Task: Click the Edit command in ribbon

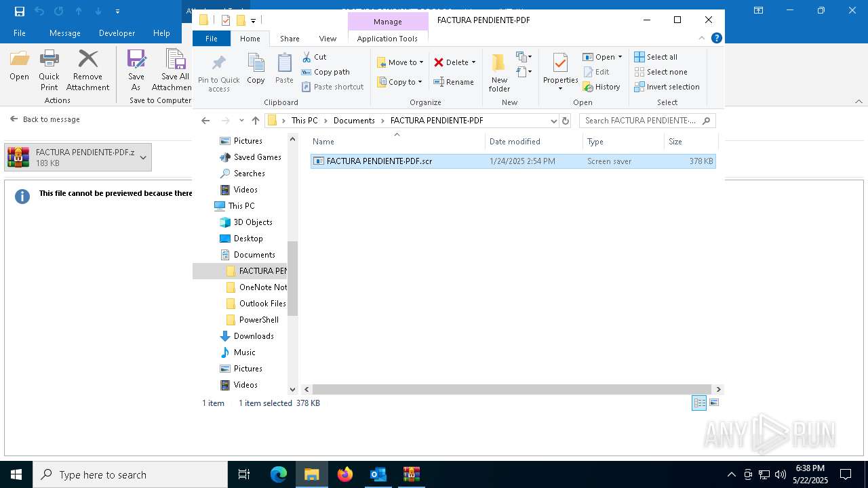Action: [595, 72]
